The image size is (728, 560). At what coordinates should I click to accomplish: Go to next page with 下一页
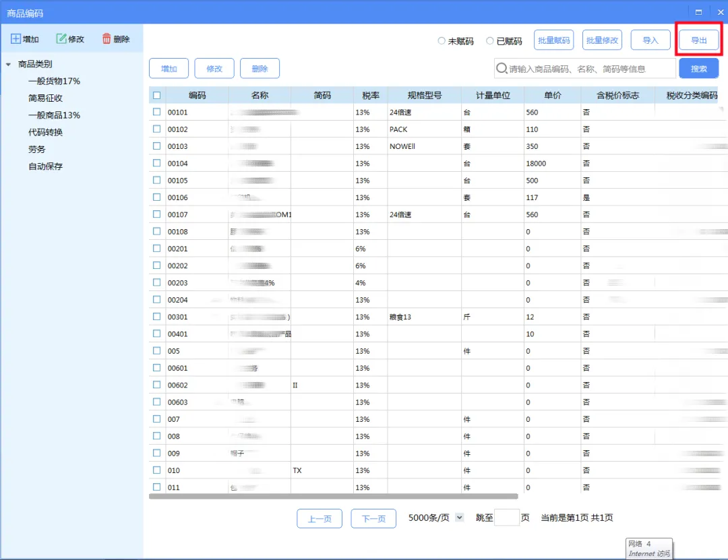(373, 519)
